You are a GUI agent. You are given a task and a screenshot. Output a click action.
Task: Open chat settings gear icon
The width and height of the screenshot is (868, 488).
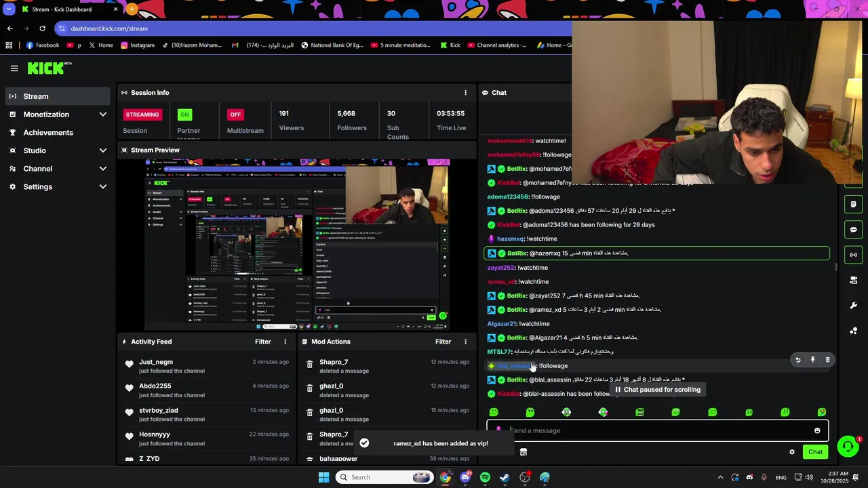(x=791, y=452)
